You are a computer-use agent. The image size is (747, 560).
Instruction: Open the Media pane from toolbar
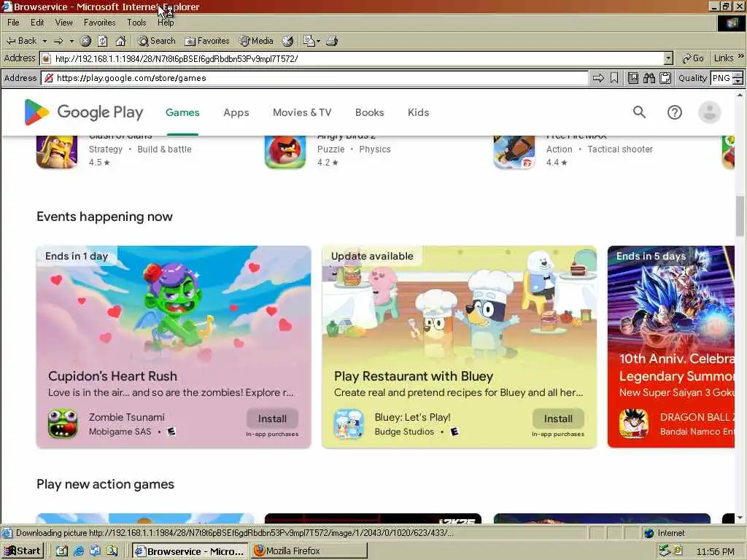tap(256, 41)
